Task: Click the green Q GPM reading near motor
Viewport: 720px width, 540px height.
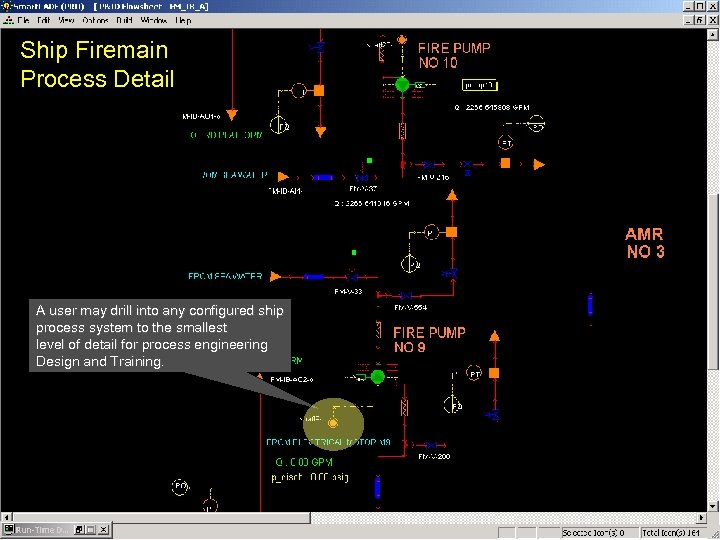Action: click(x=304, y=462)
